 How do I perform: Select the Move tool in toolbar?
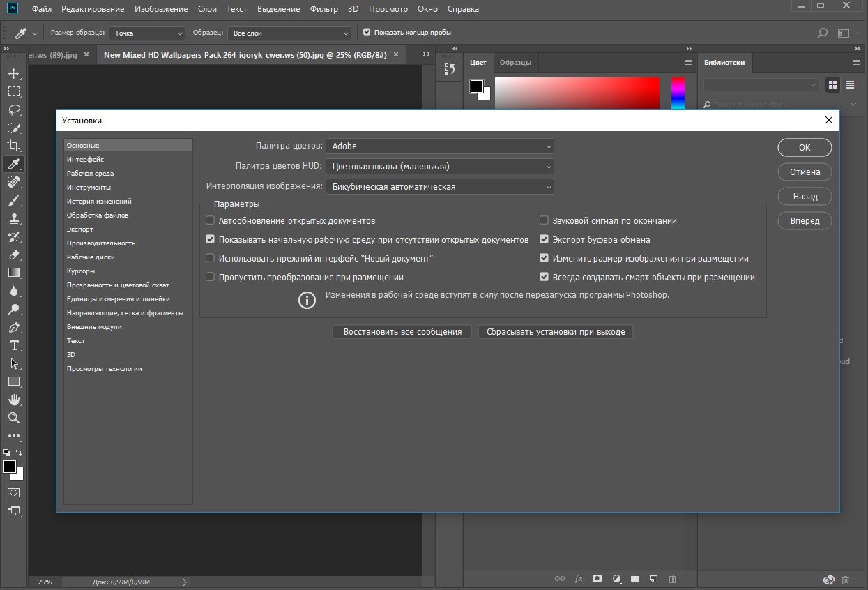(x=13, y=73)
